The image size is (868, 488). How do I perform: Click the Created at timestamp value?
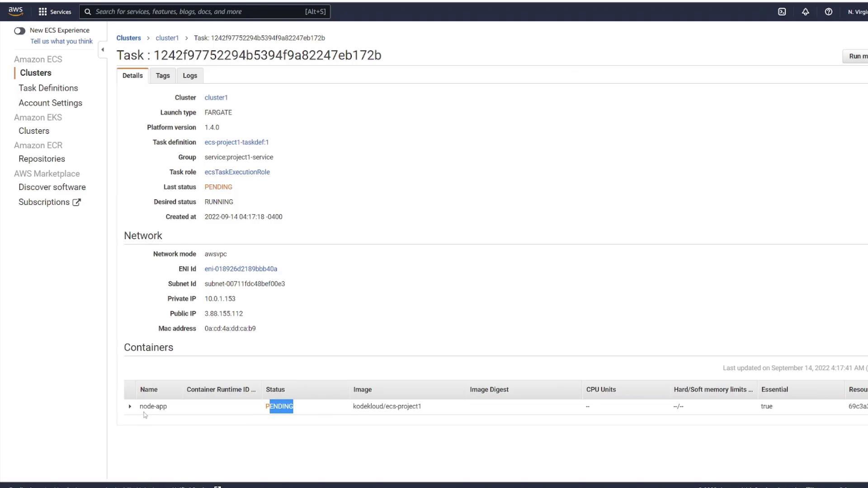[x=243, y=217]
